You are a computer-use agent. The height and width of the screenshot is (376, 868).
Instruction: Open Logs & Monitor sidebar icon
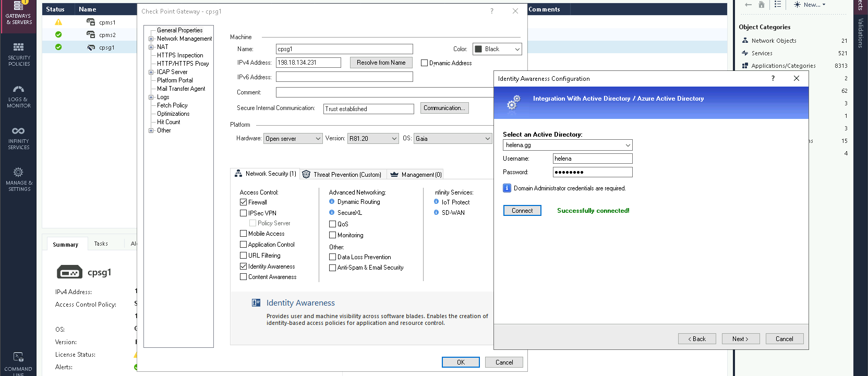click(18, 89)
